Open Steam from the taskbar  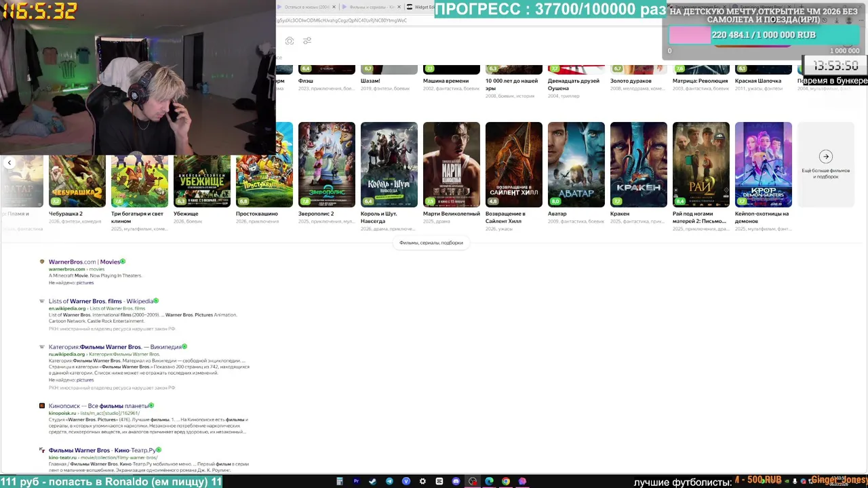[373, 481]
